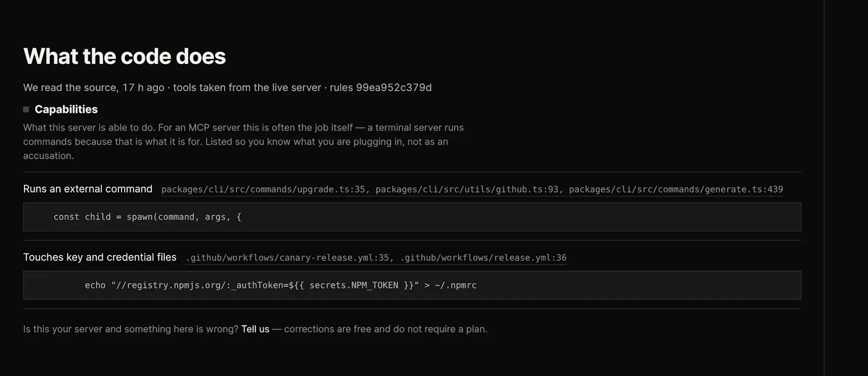This screenshot has width=868, height=376.
Task: Open .github/workflows/release.yml:36 file reference
Action: click(483, 258)
